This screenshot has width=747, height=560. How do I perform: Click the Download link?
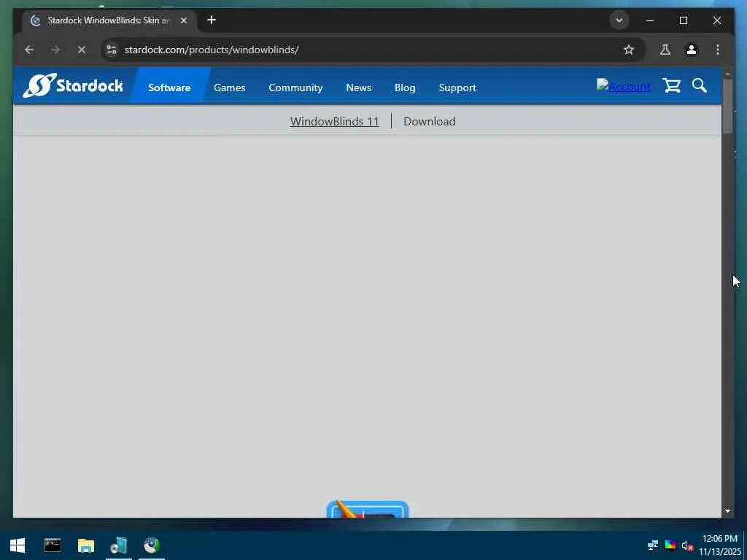(429, 122)
